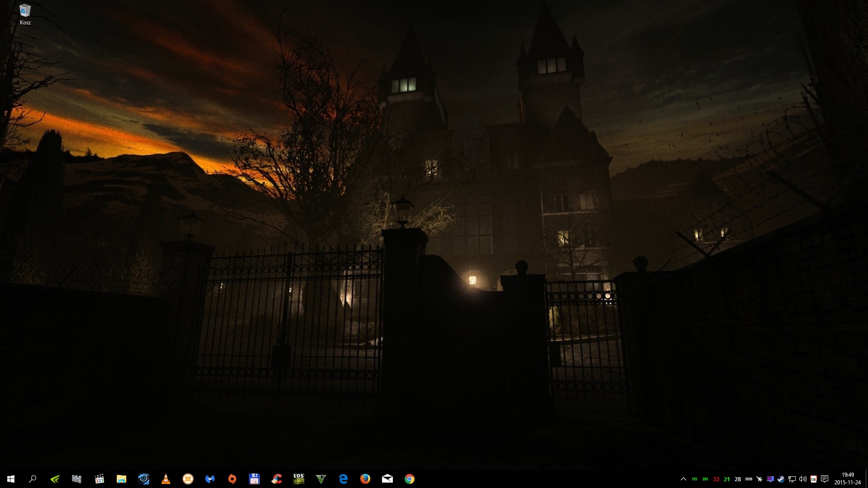Open Steam from the system tray
This screenshot has height=488, width=868.
click(781, 479)
